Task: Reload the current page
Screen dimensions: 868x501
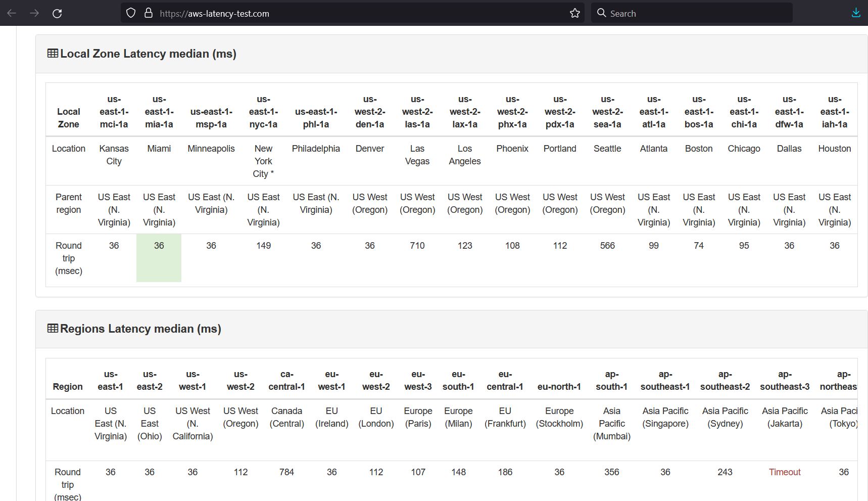Action: point(57,13)
